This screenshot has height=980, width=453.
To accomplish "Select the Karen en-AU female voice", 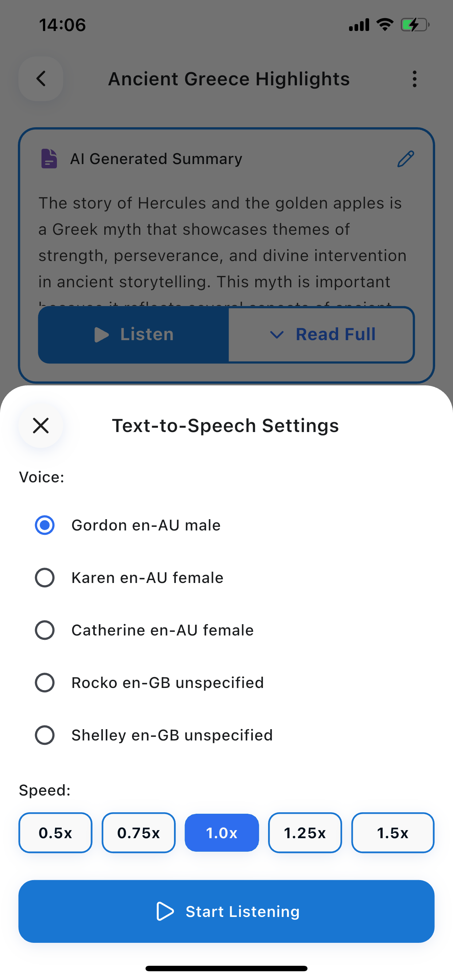I will (44, 577).
